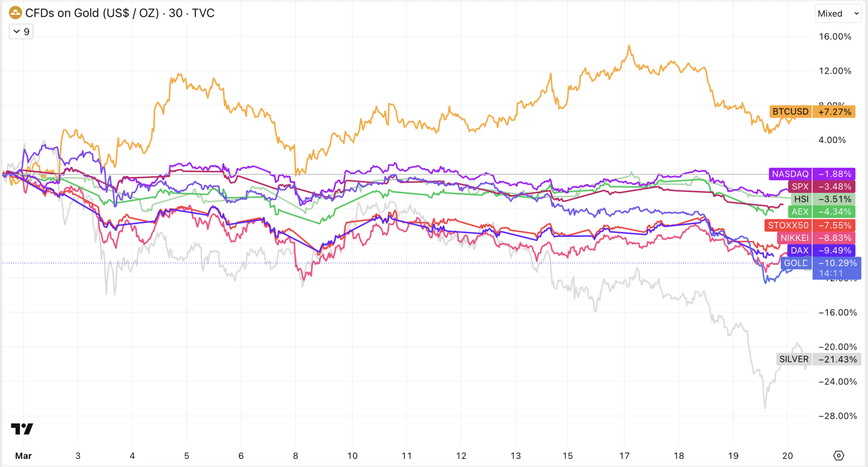Viewport: 868px width, 467px height.
Task: Click the SPX series label
Action: pos(800,187)
